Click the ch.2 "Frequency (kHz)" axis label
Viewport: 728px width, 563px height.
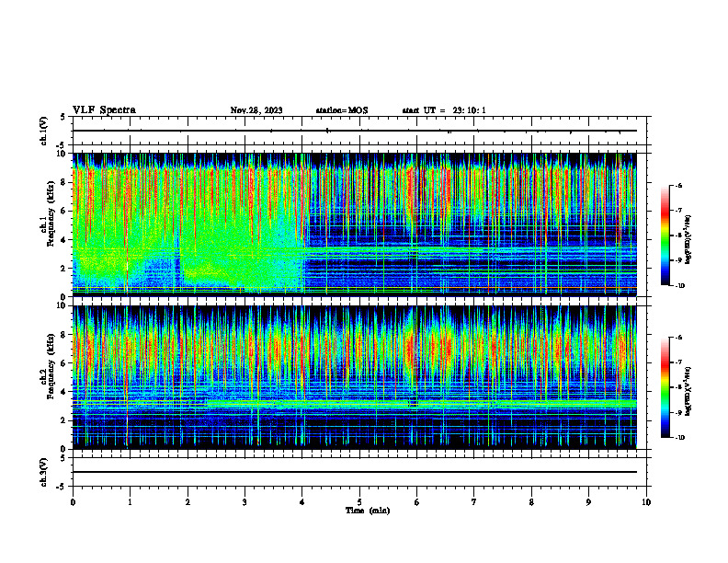tap(51, 366)
